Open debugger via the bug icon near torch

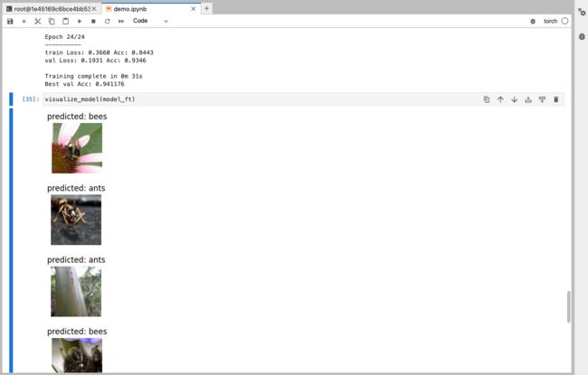(533, 22)
